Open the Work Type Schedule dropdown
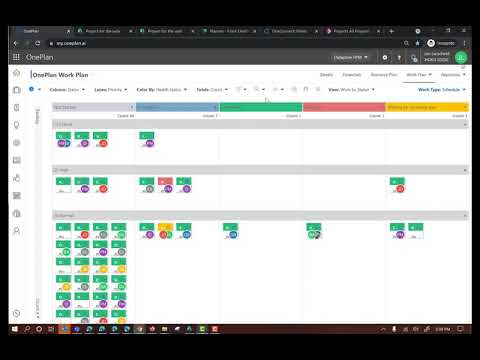Screen dimensions: 480x360 442,90
